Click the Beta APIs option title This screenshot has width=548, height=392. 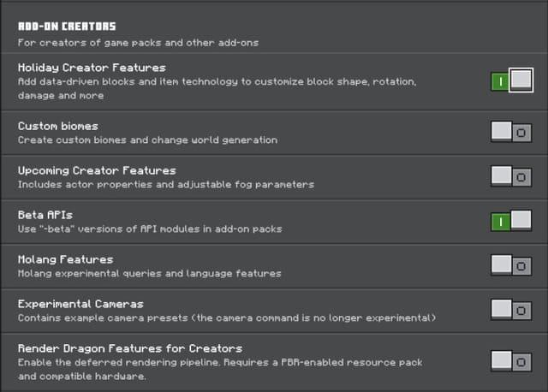pos(47,215)
